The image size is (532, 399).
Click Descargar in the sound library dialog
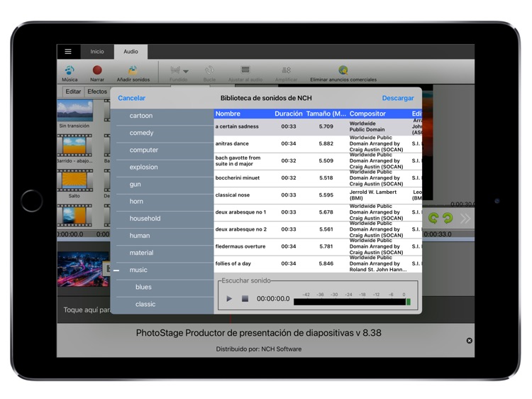tap(398, 98)
